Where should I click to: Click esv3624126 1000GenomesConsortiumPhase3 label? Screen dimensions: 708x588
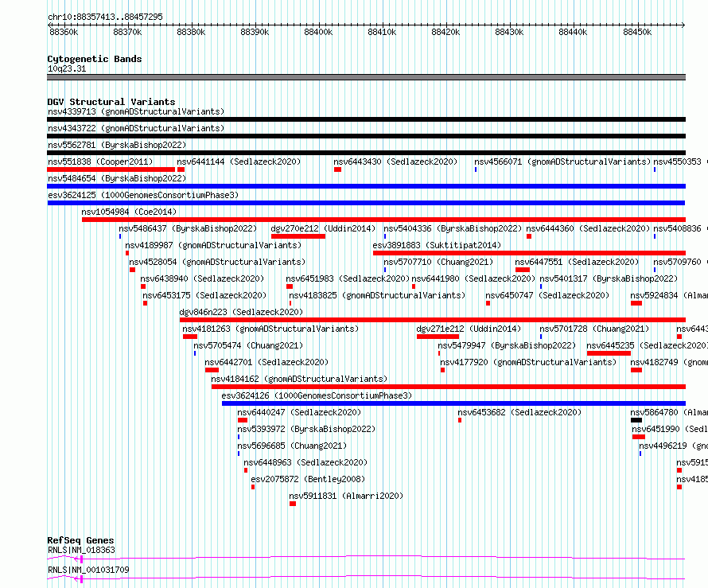317,395
